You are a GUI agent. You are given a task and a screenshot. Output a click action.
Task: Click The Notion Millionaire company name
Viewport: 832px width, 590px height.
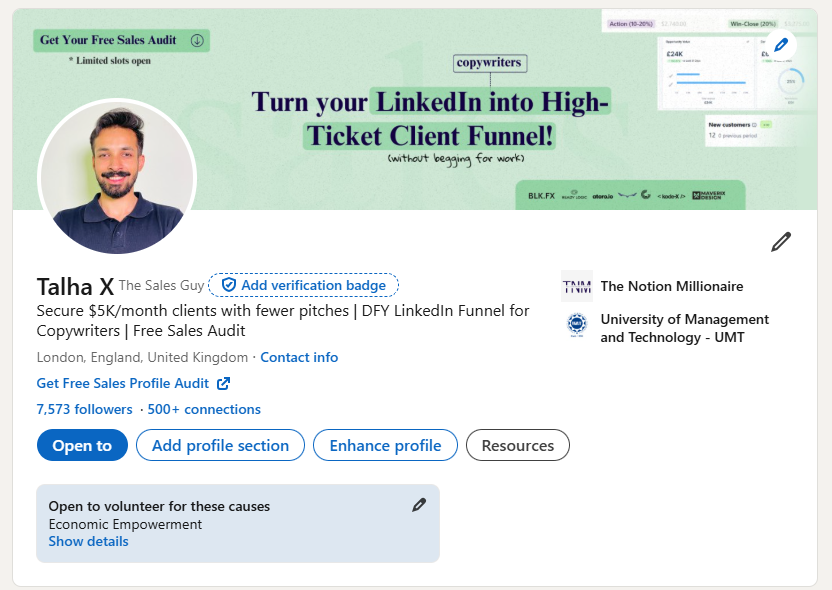pos(671,286)
